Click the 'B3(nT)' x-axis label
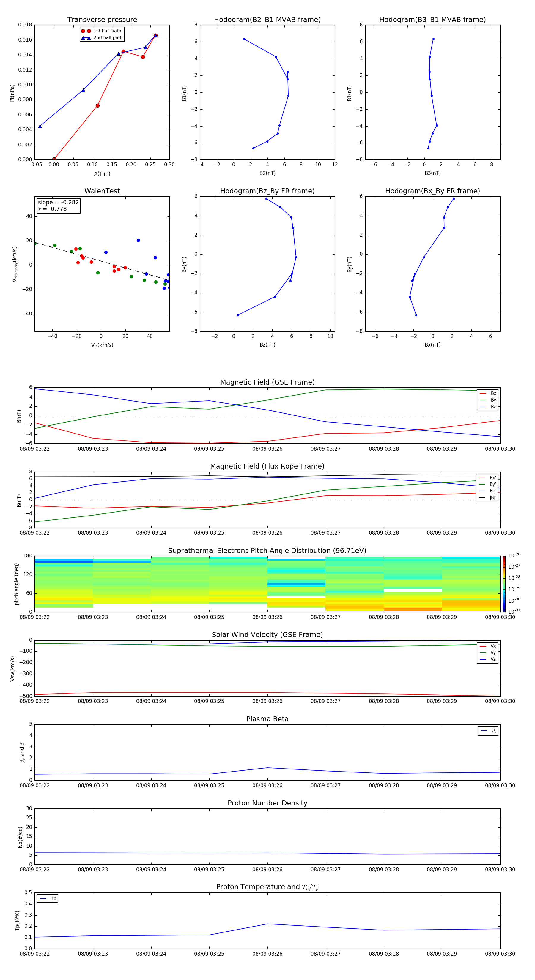 (x=432, y=173)
